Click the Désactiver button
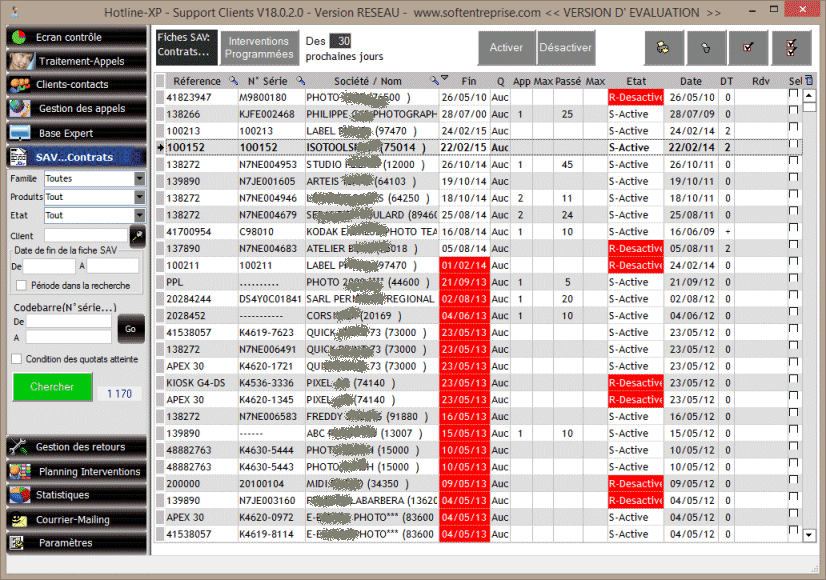The image size is (826, 580). (565, 47)
